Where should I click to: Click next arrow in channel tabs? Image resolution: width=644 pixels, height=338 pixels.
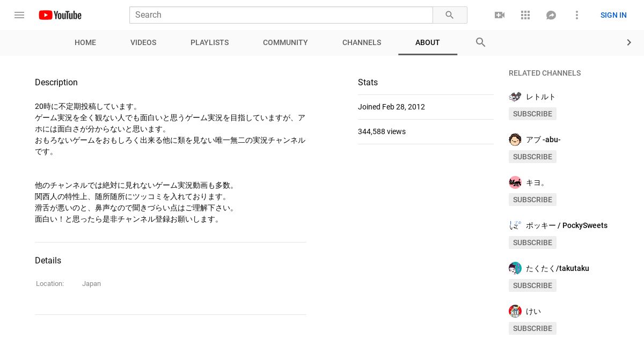coord(630,42)
